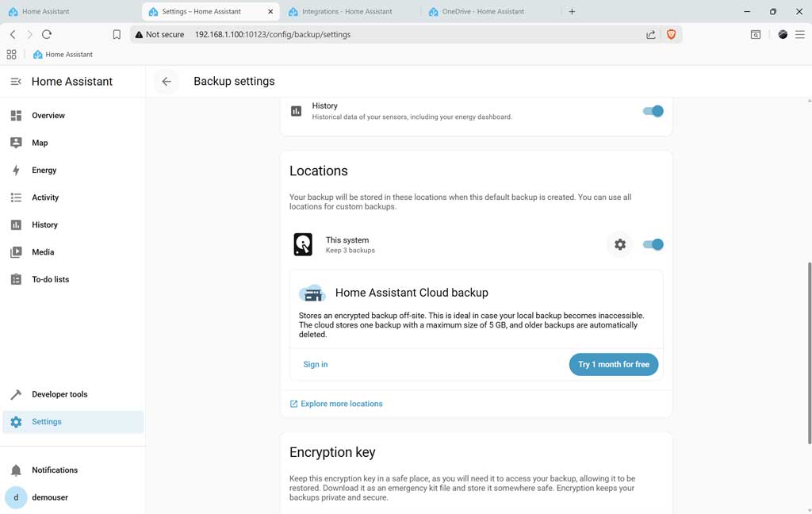This screenshot has height=514, width=812.
Task: Open bookmarks bar apps grid icon
Action: click(11, 55)
